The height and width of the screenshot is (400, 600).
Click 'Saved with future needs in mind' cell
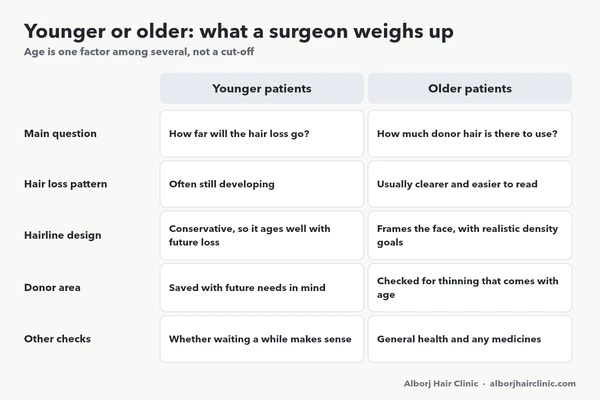pos(262,287)
